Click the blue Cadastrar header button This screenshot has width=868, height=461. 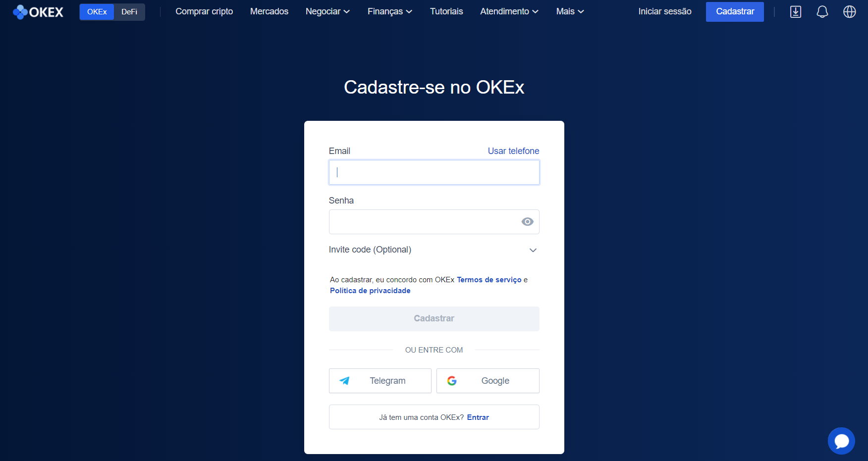pos(735,12)
